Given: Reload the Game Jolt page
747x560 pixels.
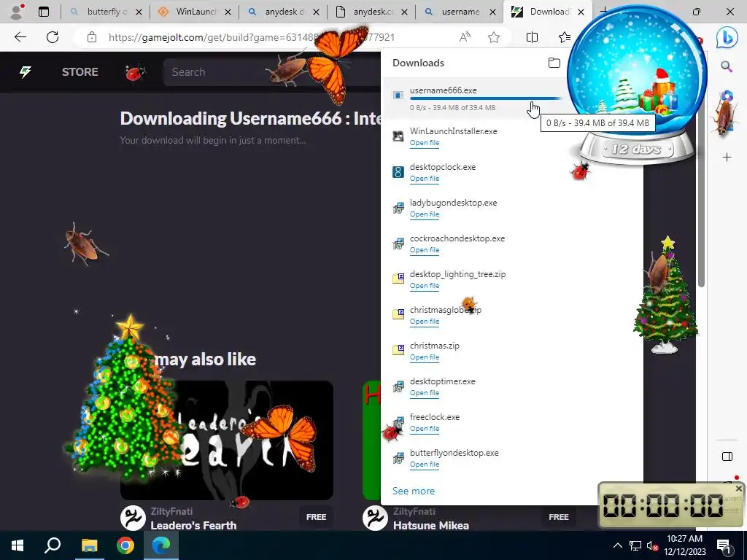Looking at the screenshot, I should point(53,37).
